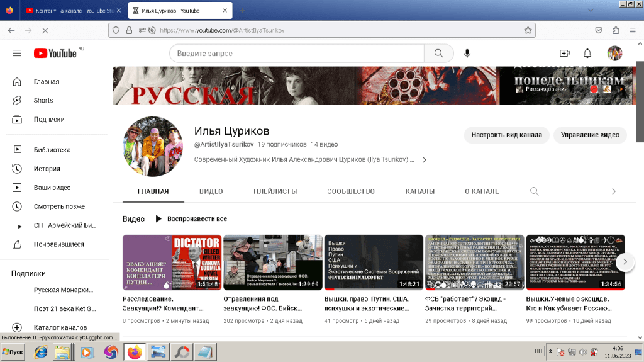Click the user avatar in top bar
The image size is (644, 362).
(614, 54)
